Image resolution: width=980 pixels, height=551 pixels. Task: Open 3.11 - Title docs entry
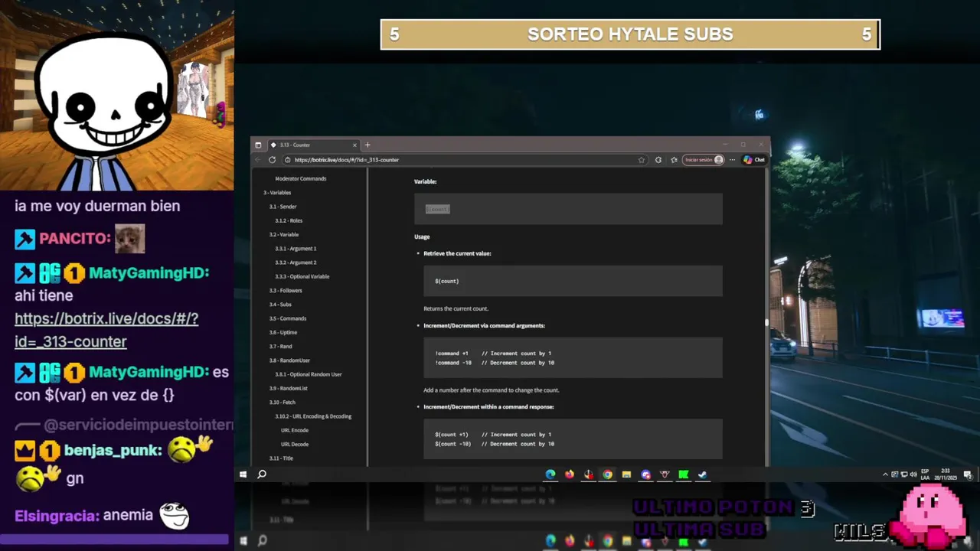pos(281,458)
